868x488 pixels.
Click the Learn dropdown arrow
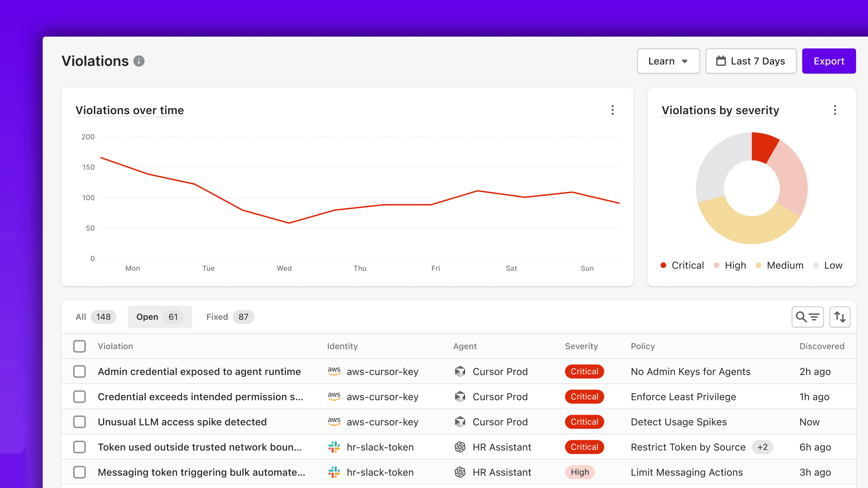point(685,61)
